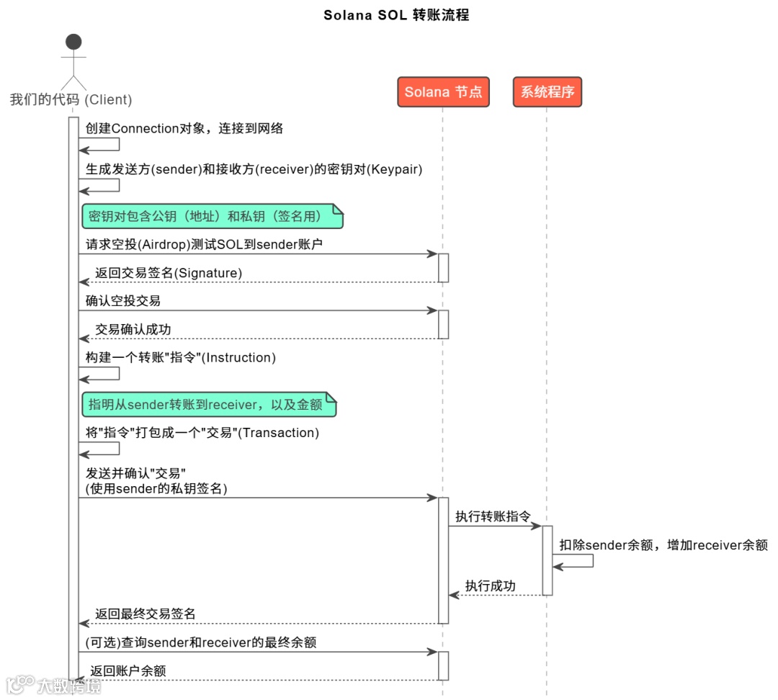
Task: Click the text '(使用sender的私钥签名)'
Action: (156, 489)
